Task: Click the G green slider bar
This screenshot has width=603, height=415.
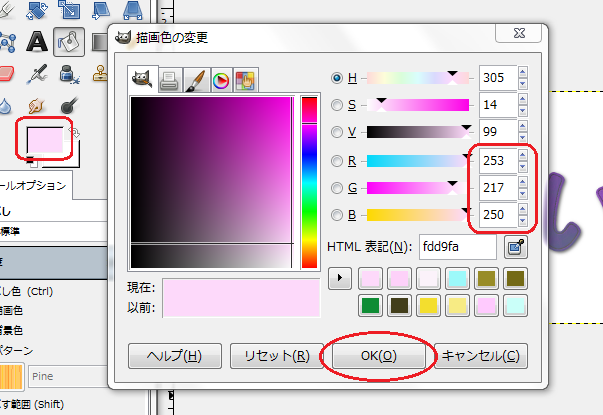Action: [x=418, y=188]
